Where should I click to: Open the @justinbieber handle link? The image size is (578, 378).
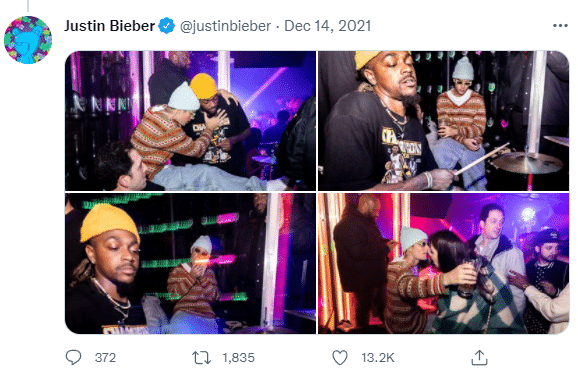[x=225, y=26]
